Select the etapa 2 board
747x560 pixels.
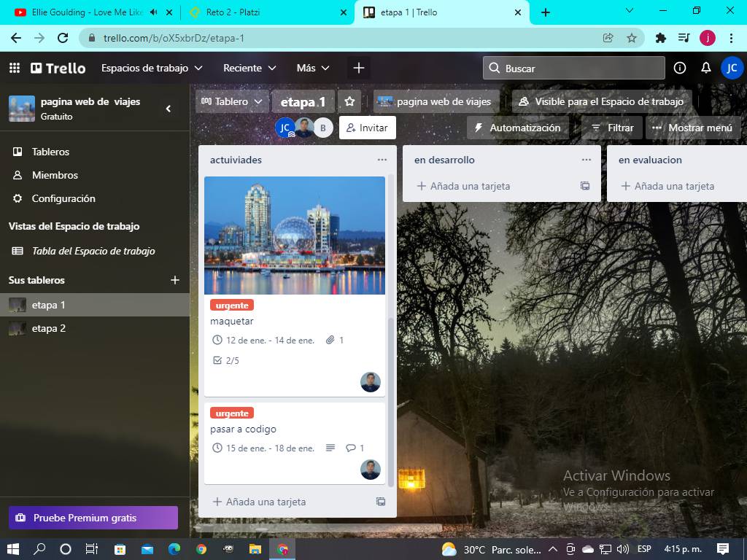96,329
